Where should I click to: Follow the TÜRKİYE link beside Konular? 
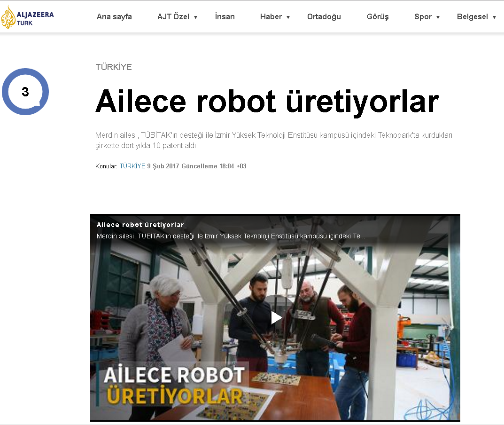(132, 166)
